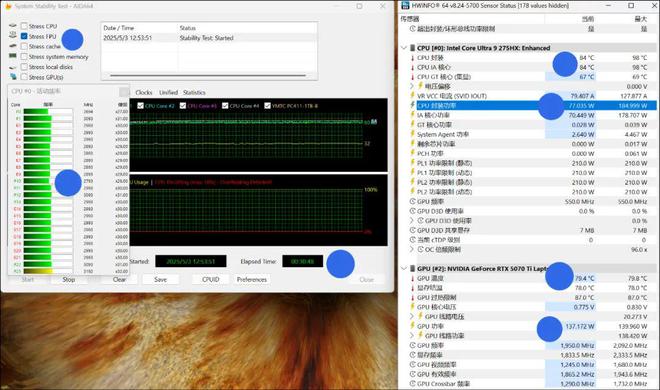The width and height of the screenshot is (660, 390).
Task: Expand the nested GPU D3D sub-row
Action: (412, 220)
